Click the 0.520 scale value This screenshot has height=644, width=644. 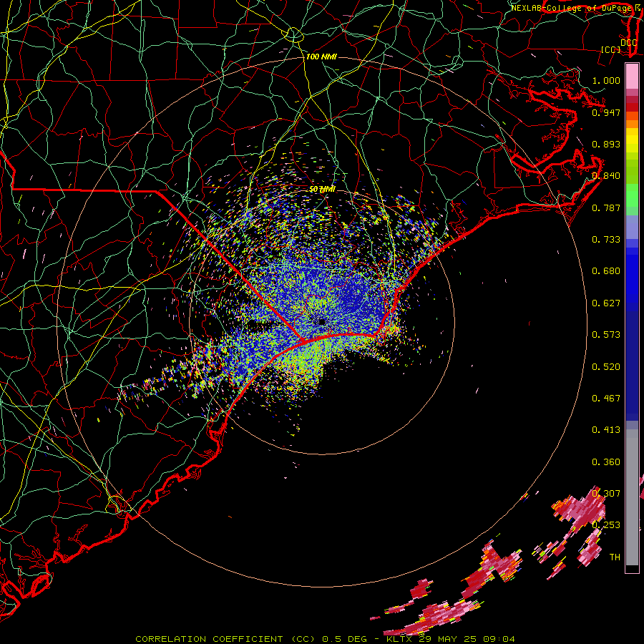coord(606,367)
